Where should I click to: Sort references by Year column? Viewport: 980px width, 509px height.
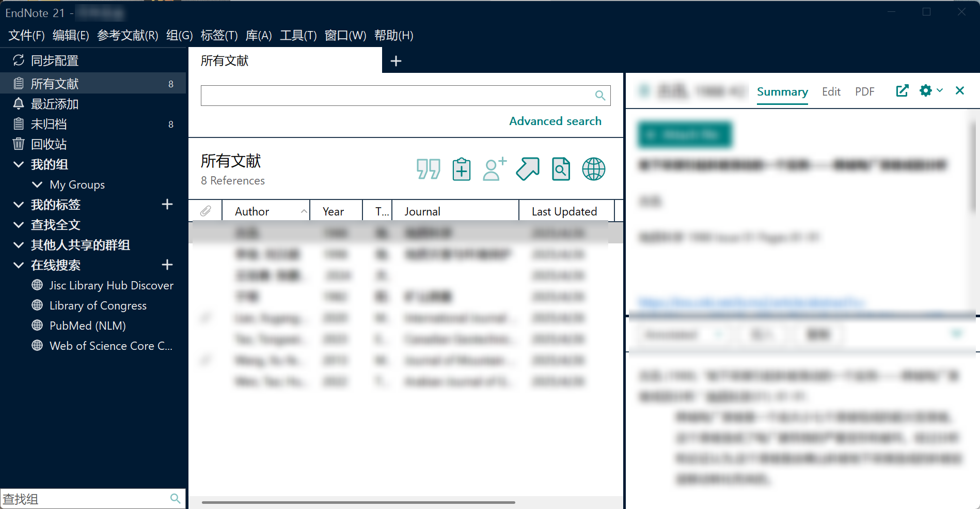point(336,211)
